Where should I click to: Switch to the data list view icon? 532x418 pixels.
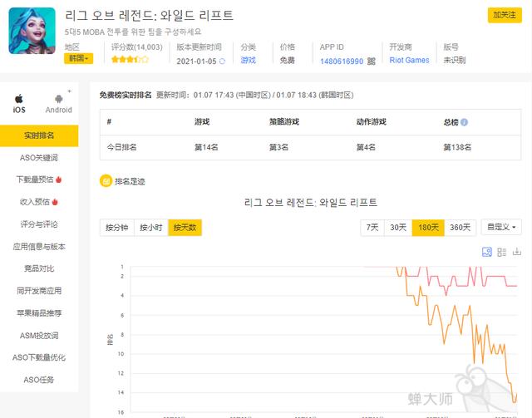coord(502,252)
